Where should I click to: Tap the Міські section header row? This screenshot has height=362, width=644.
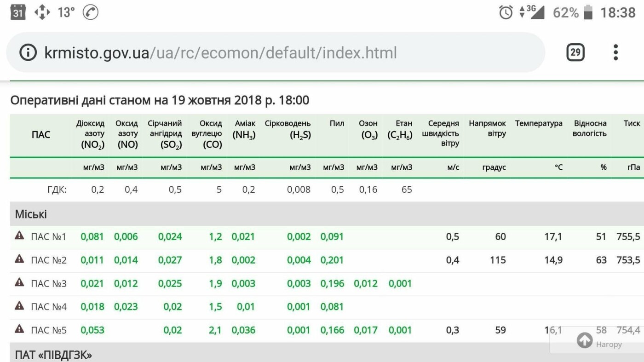31,214
